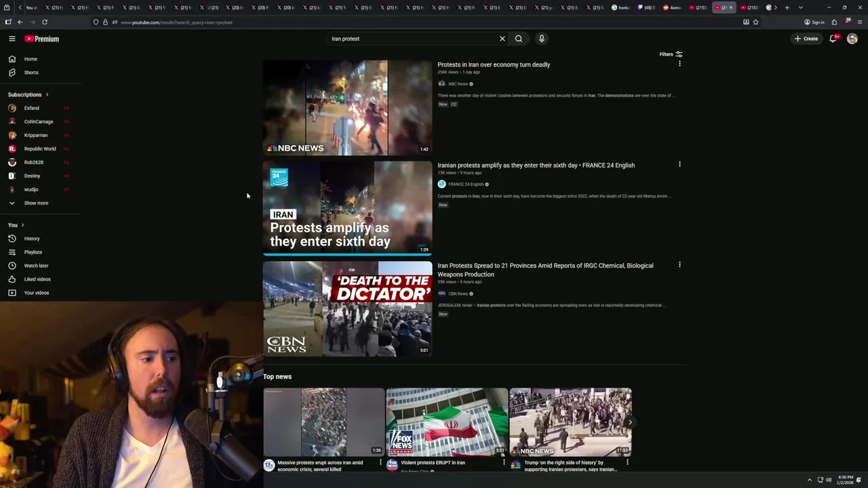Click the magnifier search button
The image size is (868, 488).
click(519, 39)
